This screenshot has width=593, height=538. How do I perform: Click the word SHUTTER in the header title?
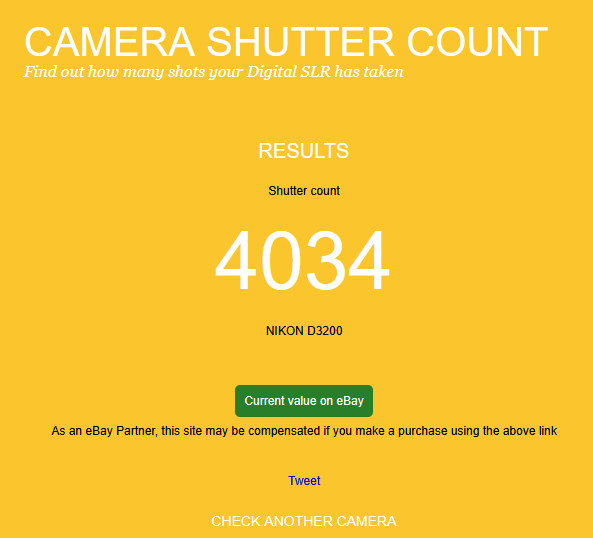coord(300,42)
